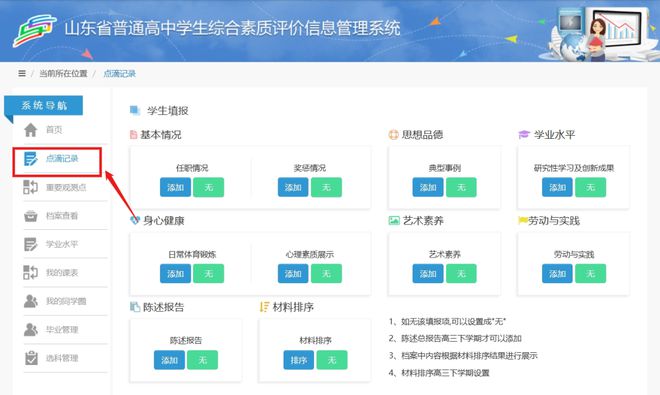Click the 学业水平 sidebar edit icon
The image size is (660, 395).
coord(31,244)
